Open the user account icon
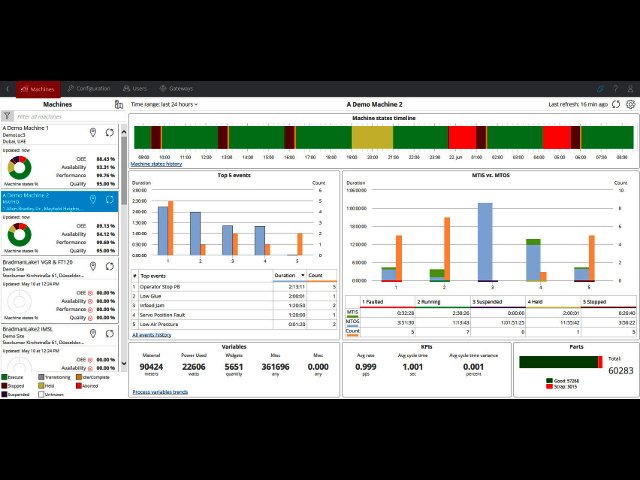Viewport: 640px width, 480px height. click(629, 89)
